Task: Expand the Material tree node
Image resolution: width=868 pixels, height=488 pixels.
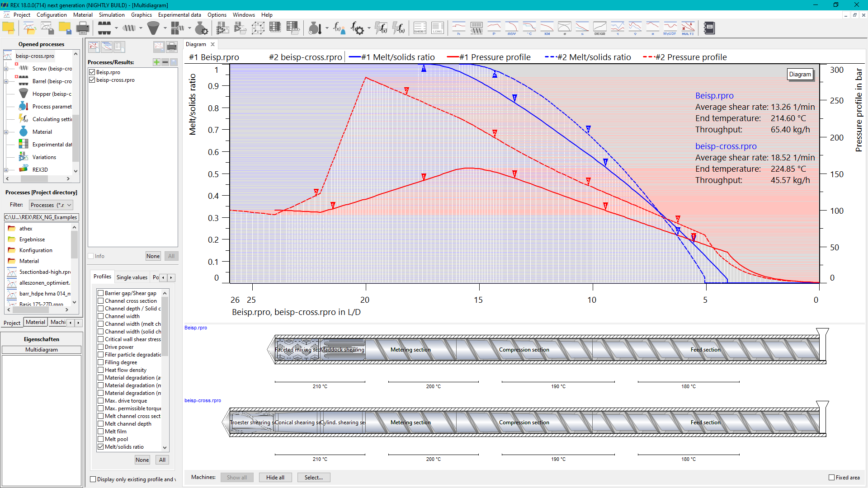Action: [x=6, y=132]
